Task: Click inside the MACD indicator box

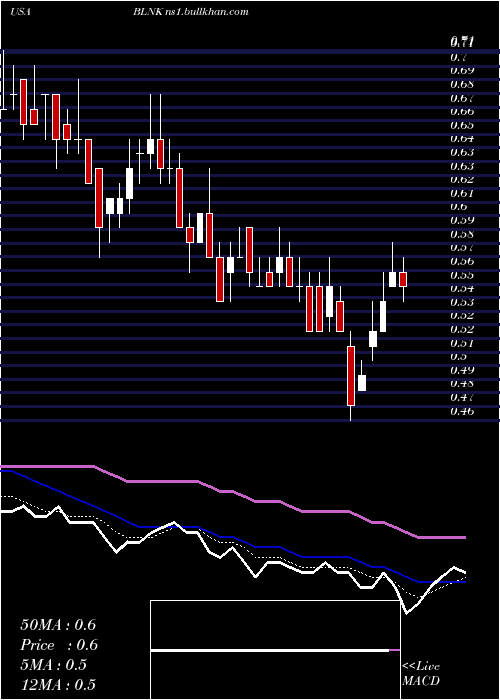Action: tap(275, 650)
